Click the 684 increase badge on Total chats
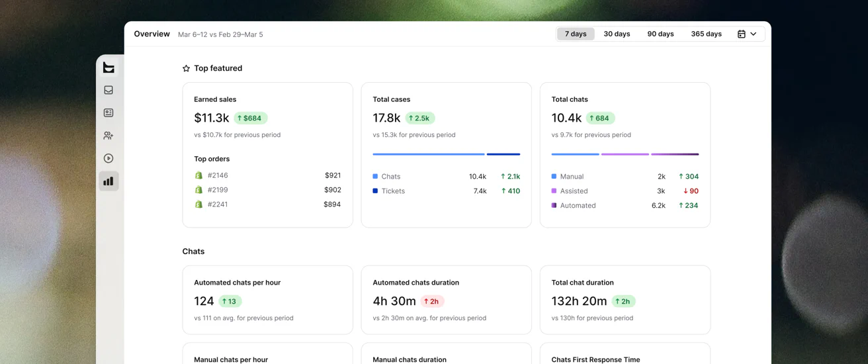The image size is (868, 364). tap(599, 118)
